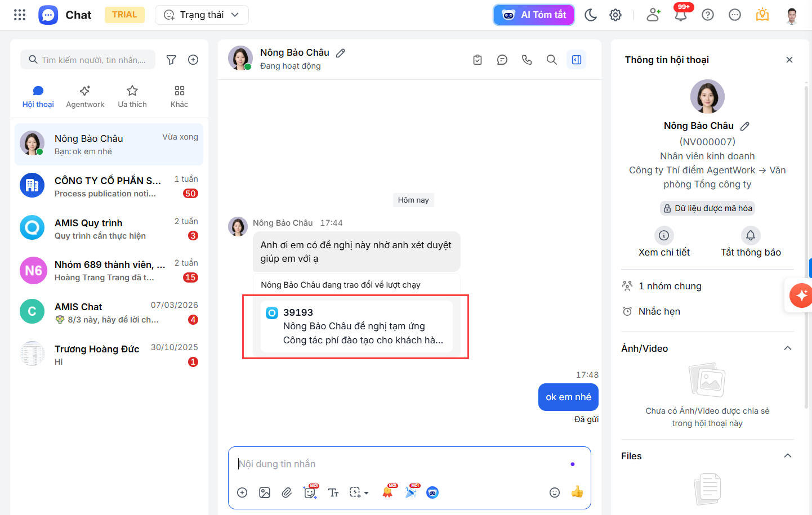
Task: Click the add user icon in top bar
Action: 653,15
